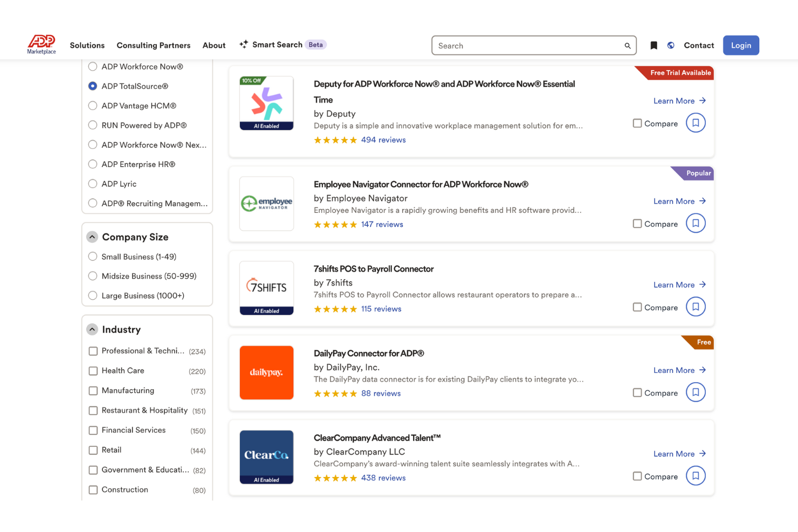This screenshot has width=798, height=532.
Task: Check the Manufacturing industry filter
Action: click(x=93, y=391)
